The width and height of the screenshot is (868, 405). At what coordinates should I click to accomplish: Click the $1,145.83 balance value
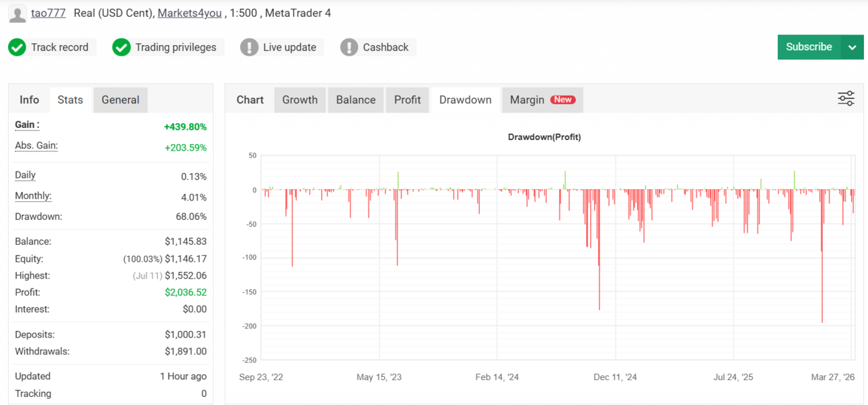click(186, 242)
